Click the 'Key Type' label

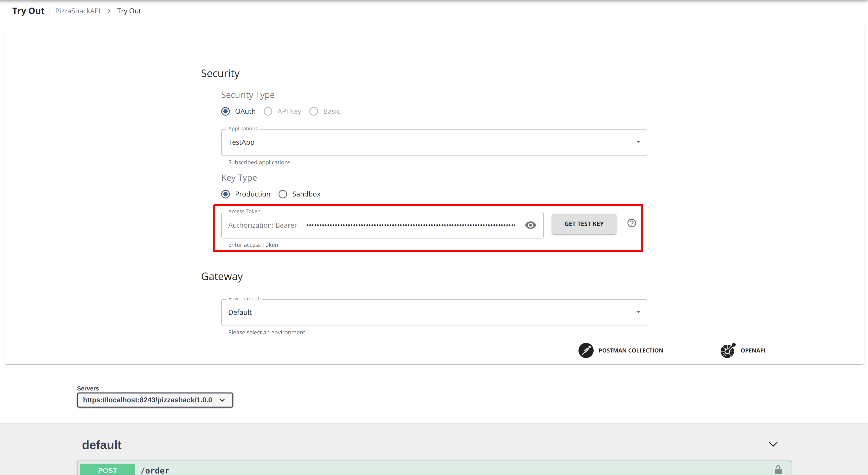pos(239,178)
